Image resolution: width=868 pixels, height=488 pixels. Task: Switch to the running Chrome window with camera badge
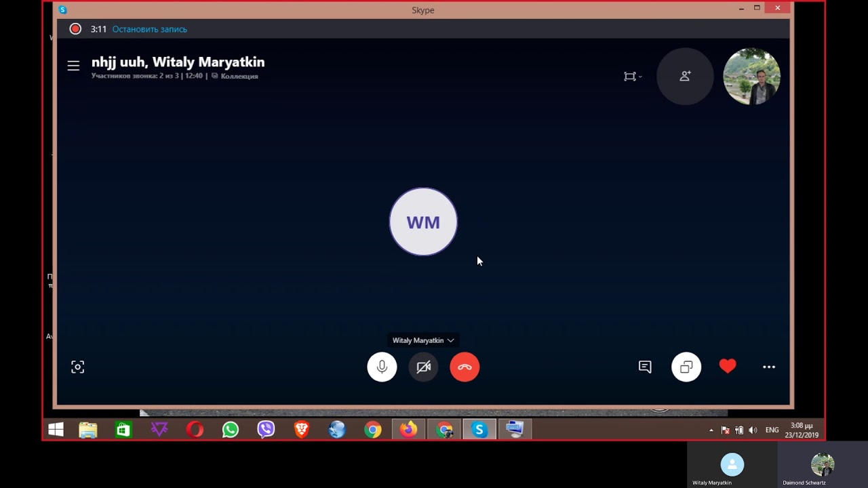[444, 430]
